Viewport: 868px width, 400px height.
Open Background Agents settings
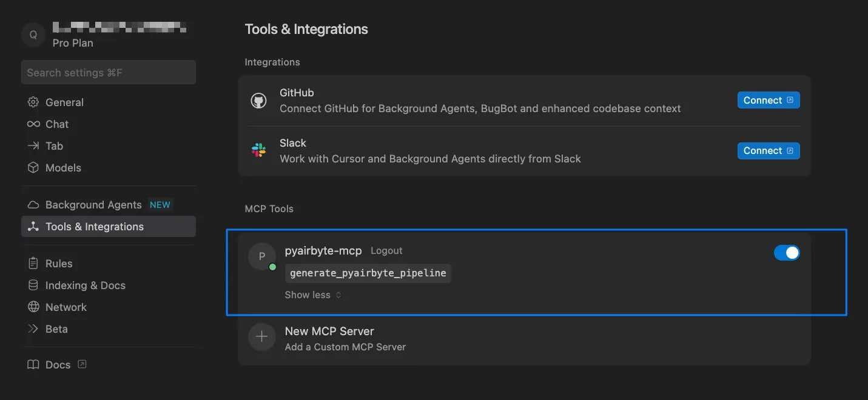coord(109,205)
